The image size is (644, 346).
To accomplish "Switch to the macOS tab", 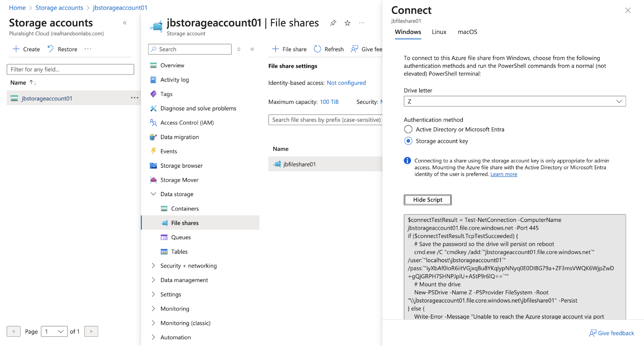I will (x=467, y=32).
